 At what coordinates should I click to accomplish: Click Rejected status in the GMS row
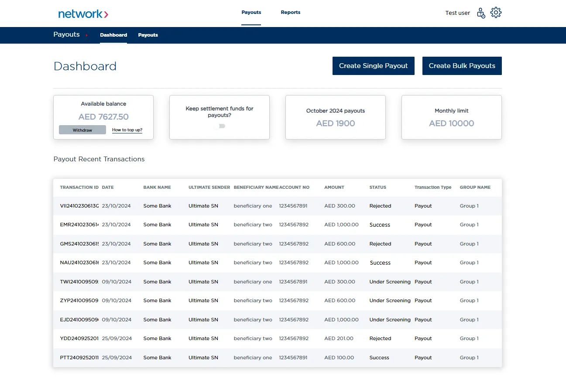point(380,244)
